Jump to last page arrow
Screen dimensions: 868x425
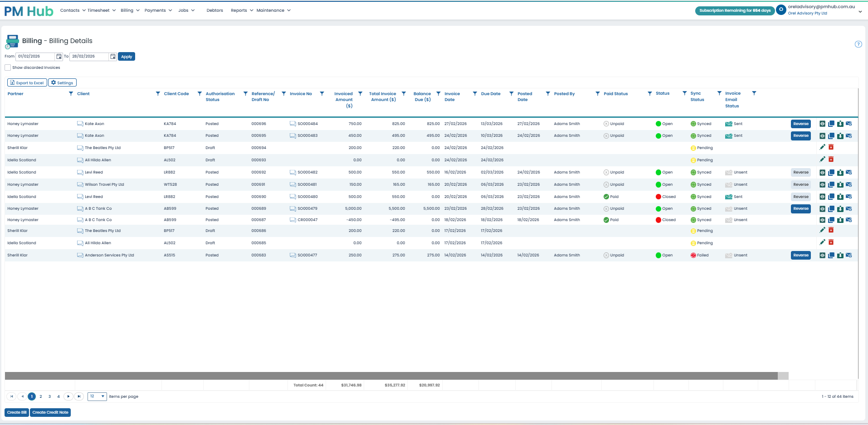pyautogui.click(x=79, y=396)
